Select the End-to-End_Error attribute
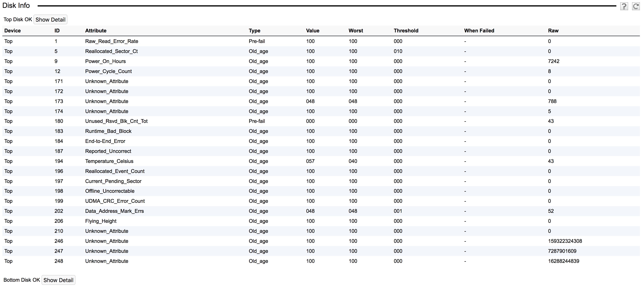The image size is (644, 287). [105, 141]
